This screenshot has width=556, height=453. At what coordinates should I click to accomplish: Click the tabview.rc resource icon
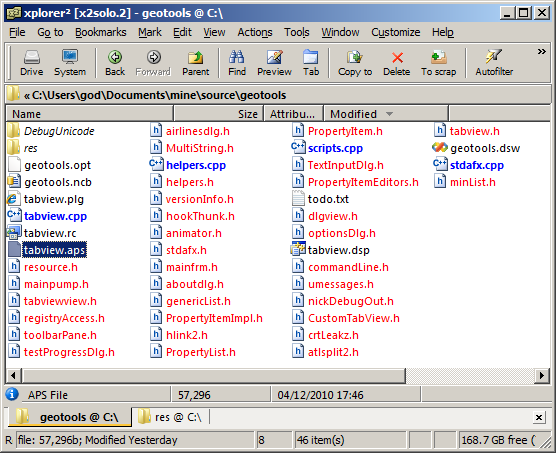click(14, 233)
